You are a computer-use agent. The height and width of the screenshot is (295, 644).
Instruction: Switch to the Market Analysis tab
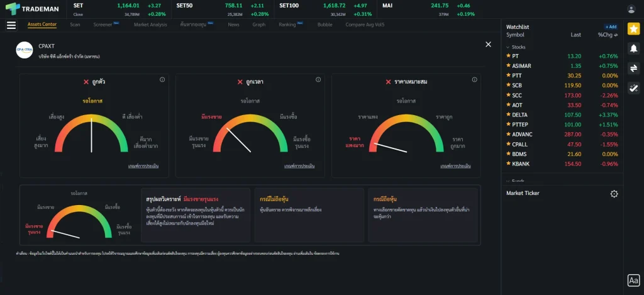150,25
